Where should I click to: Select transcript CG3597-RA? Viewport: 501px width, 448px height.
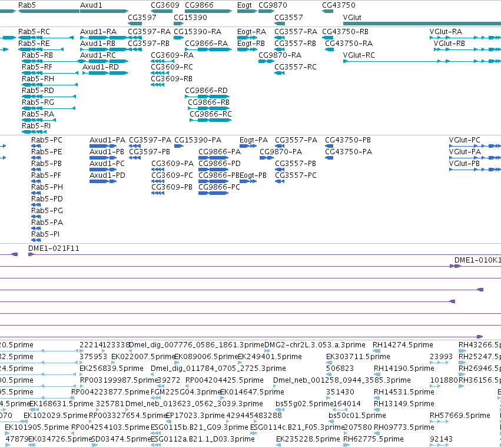pyautogui.click(x=149, y=32)
